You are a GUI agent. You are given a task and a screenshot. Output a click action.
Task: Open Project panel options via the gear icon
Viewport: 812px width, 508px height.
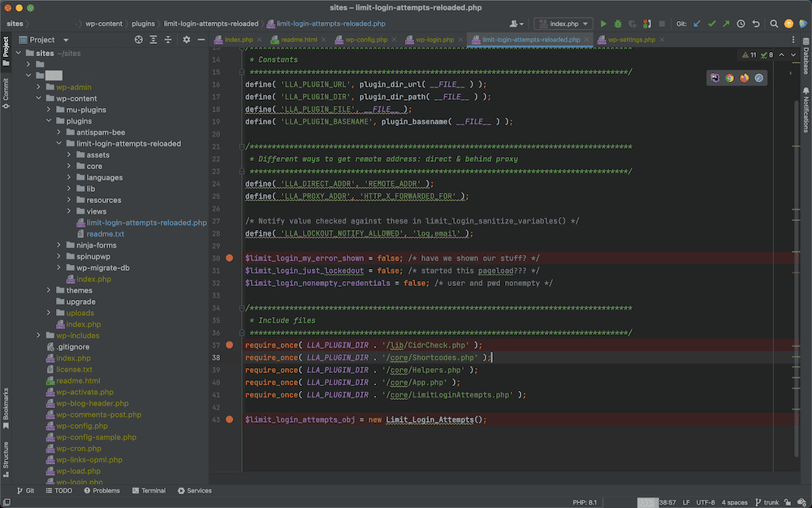186,39
